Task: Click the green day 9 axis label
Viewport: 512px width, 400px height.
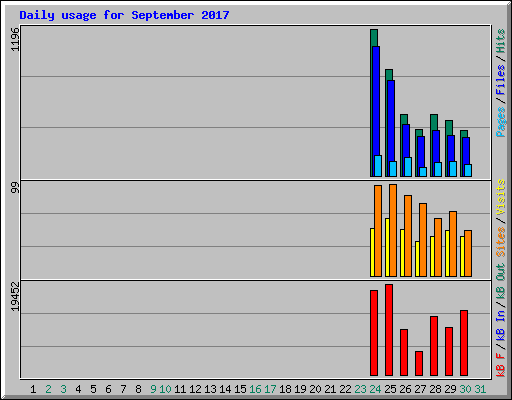Action: (153, 389)
